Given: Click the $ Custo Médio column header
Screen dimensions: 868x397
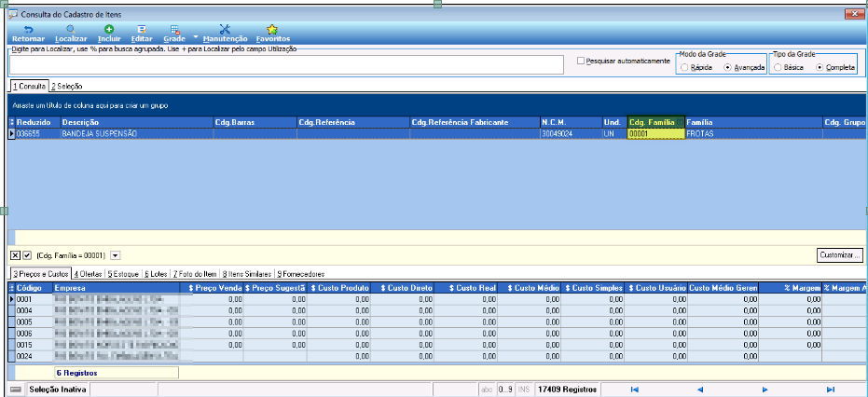Looking at the screenshot, I should pos(530,288).
